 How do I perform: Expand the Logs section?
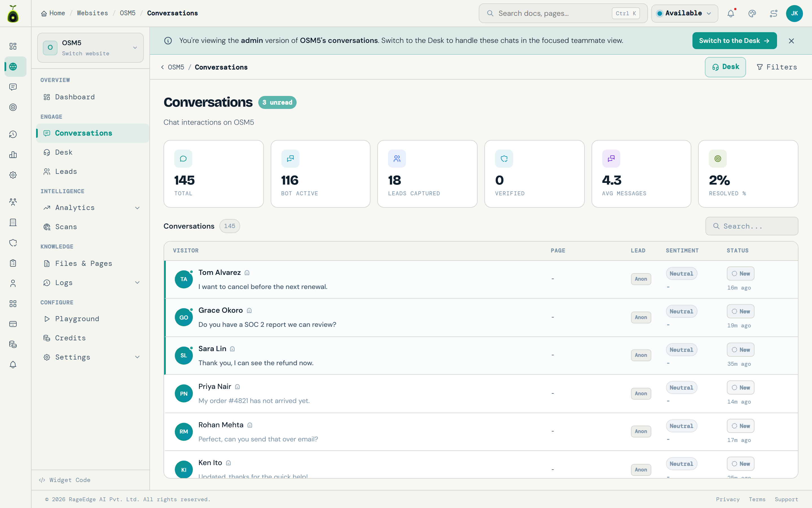tap(137, 283)
